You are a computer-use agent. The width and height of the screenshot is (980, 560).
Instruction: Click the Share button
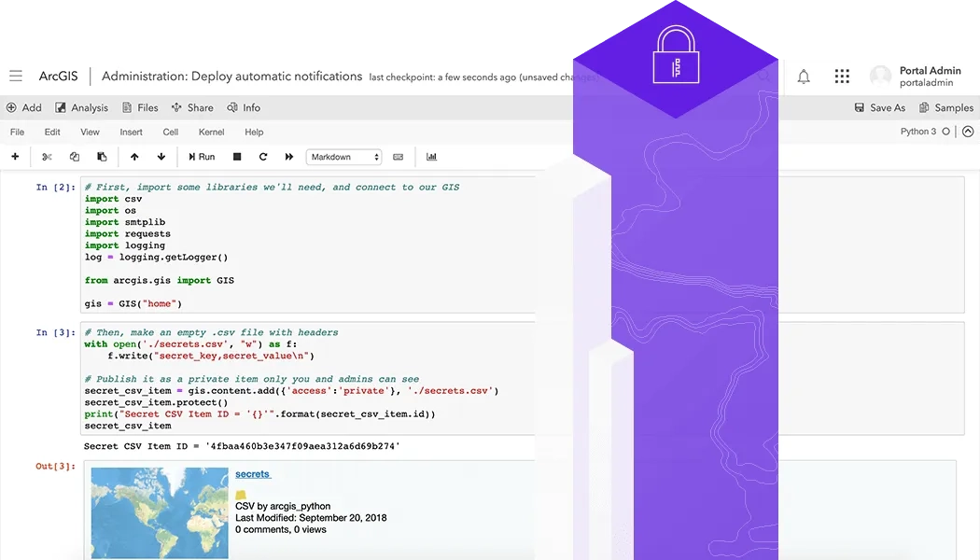tap(192, 107)
